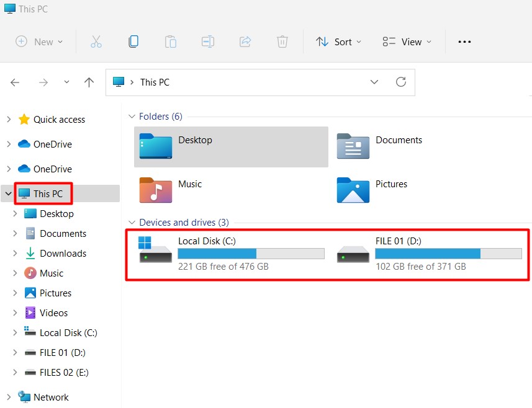Click the Delete trash bin icon
Screen dimensions: 532x408
coord(282,42)
